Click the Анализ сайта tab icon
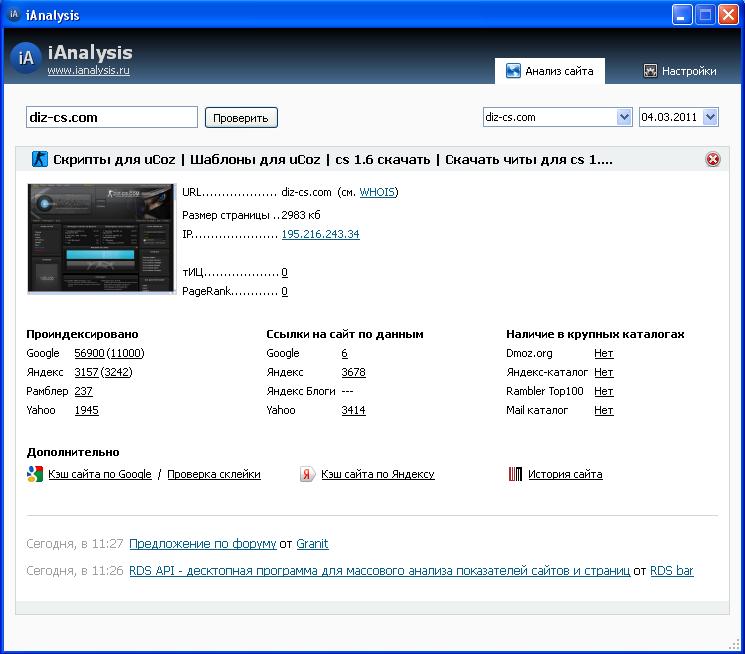Image resolution: width=745 pixels, height=654 pixels. point(513,71)
